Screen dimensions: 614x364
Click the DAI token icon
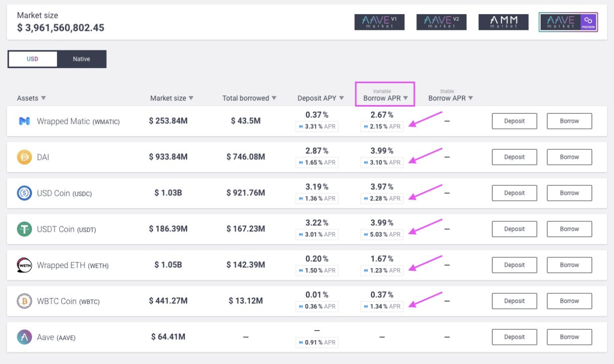click(24, 157)
